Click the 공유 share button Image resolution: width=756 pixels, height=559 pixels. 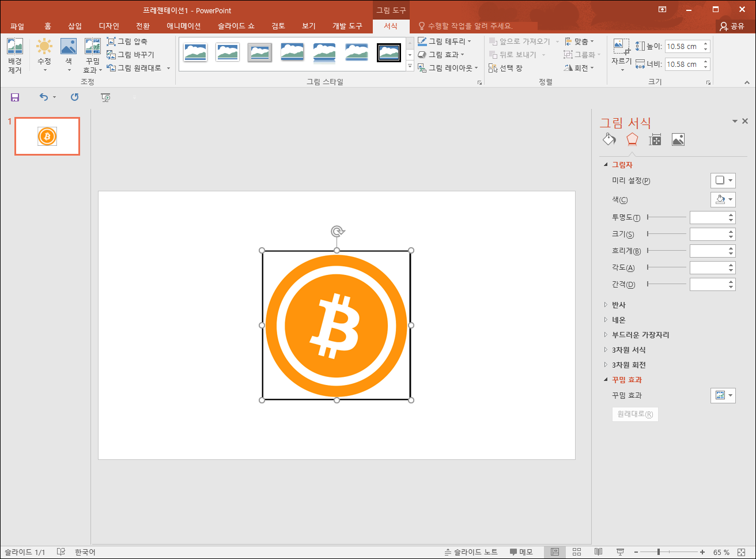(732, 26)
